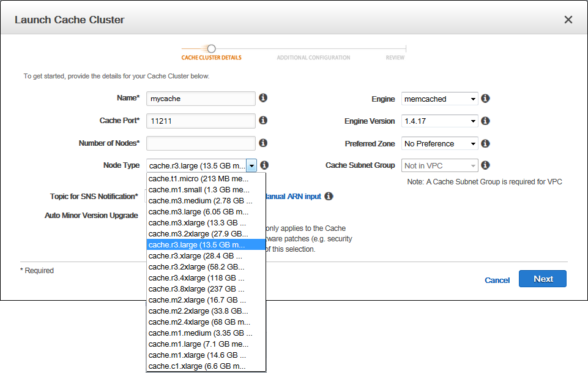Click info icon next to Node Type
The height and width of the screenshot is (373, 588).
[x=264, y=165]
